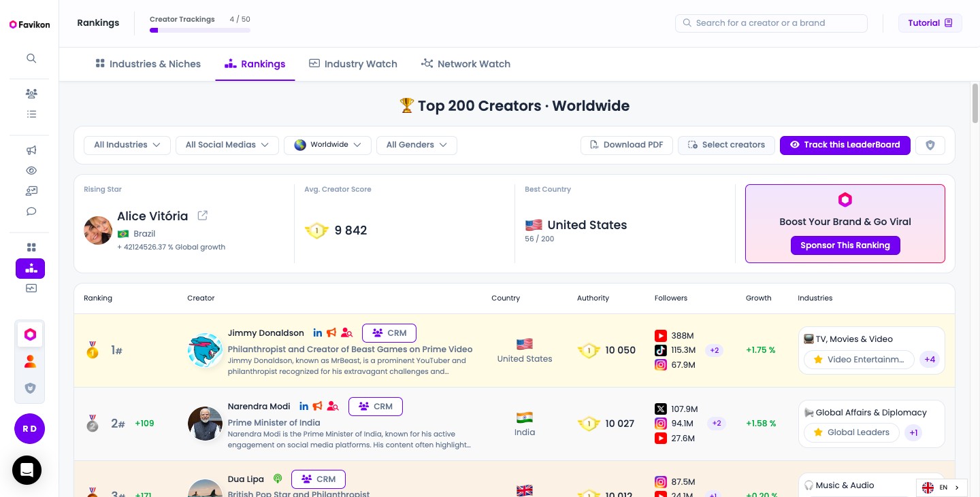Expand the +1 industries badge for Narendra Modi
This screenshot has width=980, height=497.
913,432
